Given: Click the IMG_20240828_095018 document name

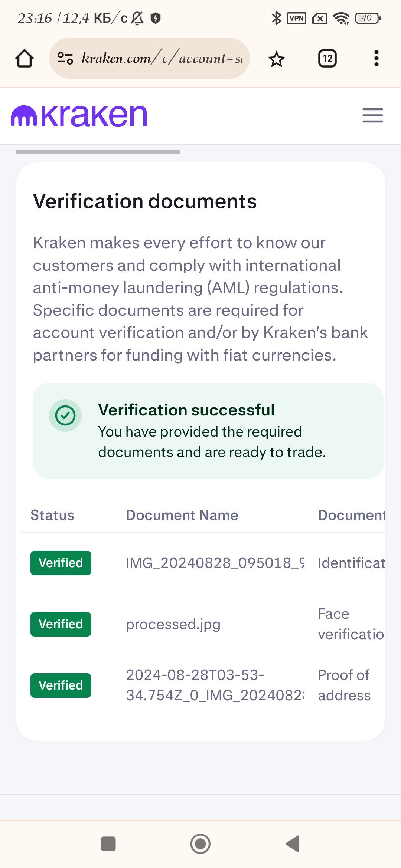Looking at the screenshot, I should 215,563.
